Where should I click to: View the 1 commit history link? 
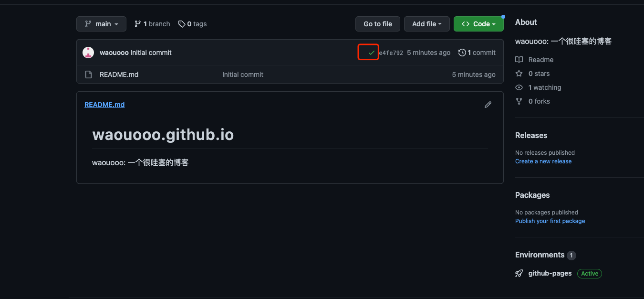[x=477, y=53]
